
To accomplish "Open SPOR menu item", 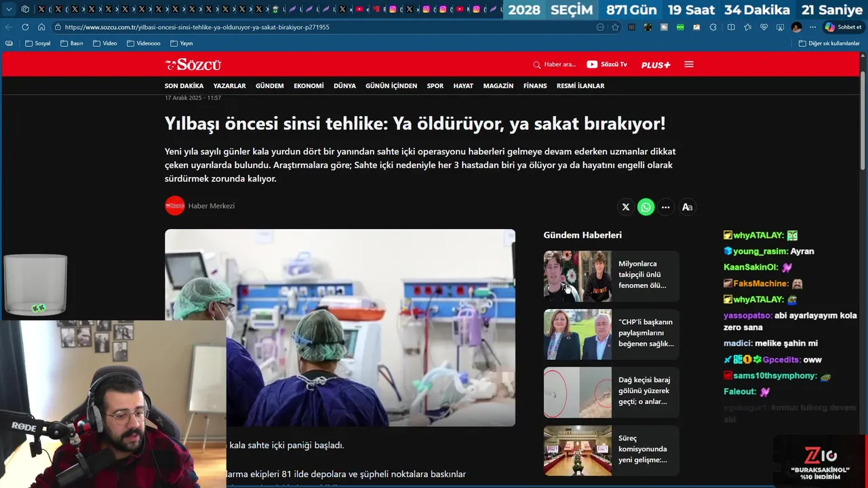I will point(435,86).
